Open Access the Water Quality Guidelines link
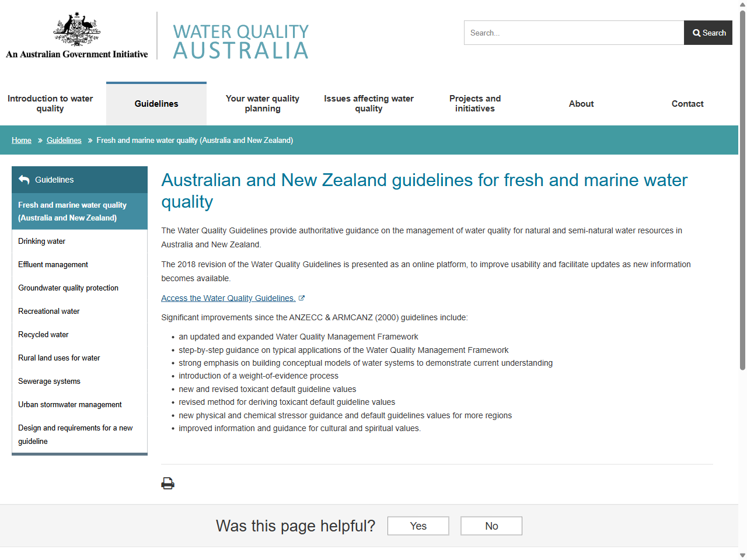The image size is (747, 560). (x=228, y=297)
